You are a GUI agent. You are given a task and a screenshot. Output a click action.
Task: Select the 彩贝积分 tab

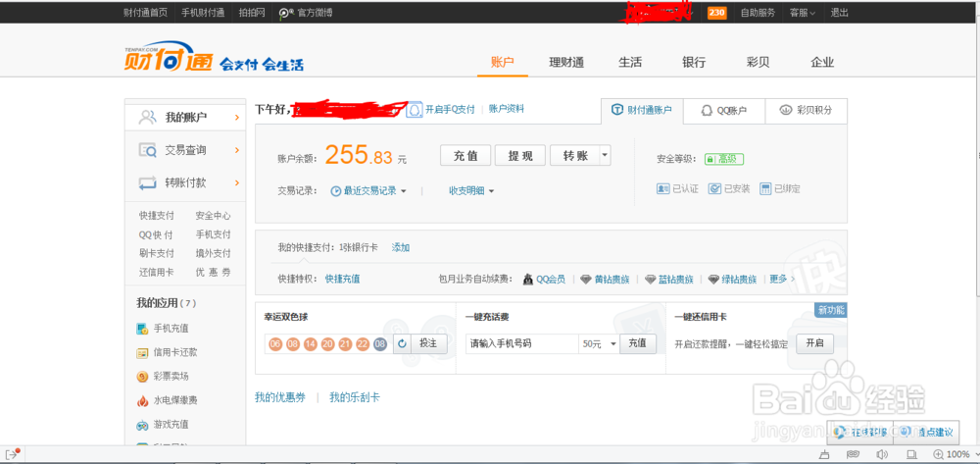[806, 111]
